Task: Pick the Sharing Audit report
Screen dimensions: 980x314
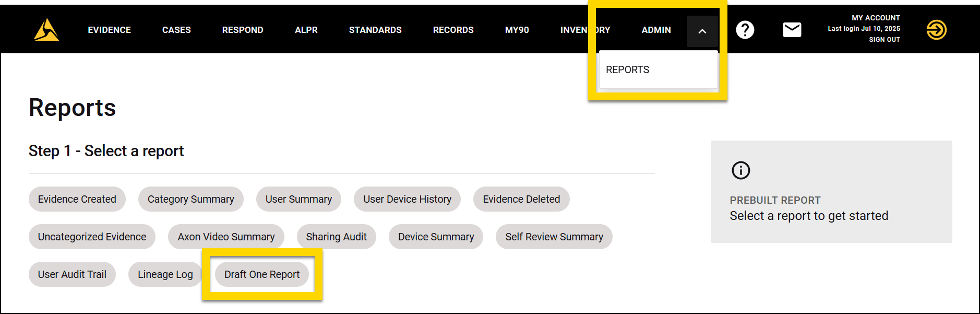Action: 336,237
